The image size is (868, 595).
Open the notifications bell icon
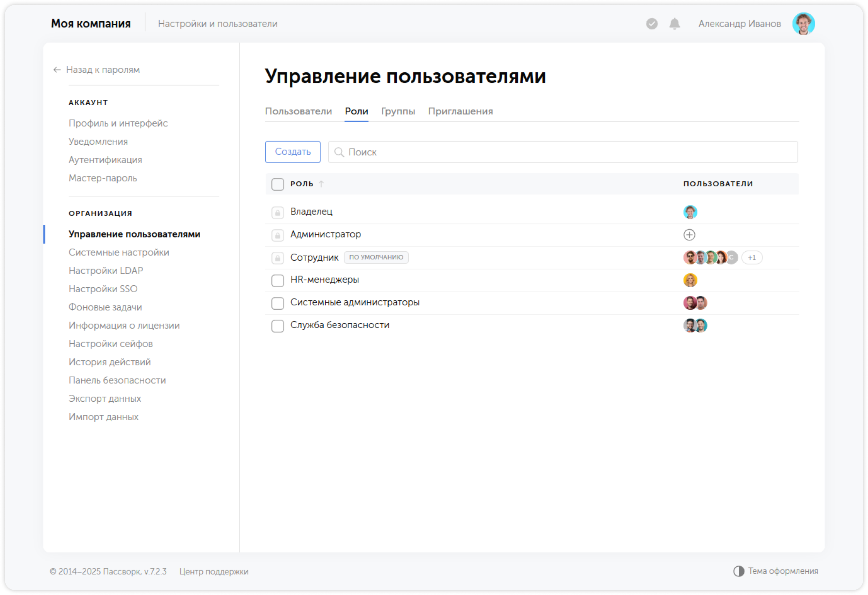click(x=674, y=24)
